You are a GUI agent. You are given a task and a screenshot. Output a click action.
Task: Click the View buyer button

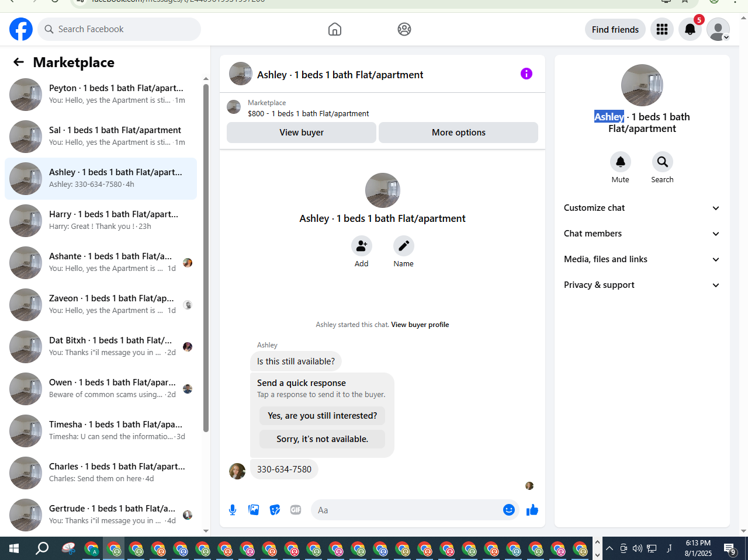(302, 133)
